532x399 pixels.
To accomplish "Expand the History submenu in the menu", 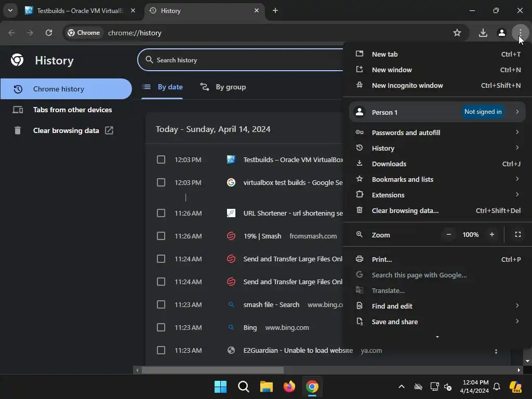I will (x=437, y=148).
